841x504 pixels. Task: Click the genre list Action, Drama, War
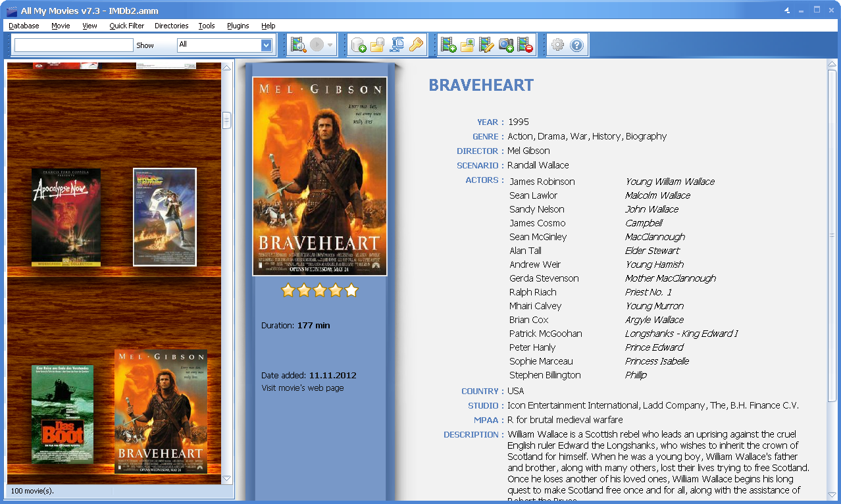coord(587,136)
